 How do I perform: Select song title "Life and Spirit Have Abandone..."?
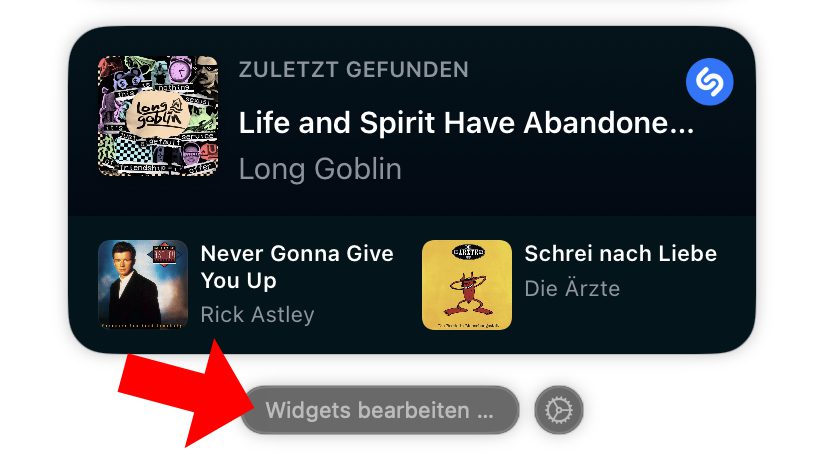pos(466,123)
